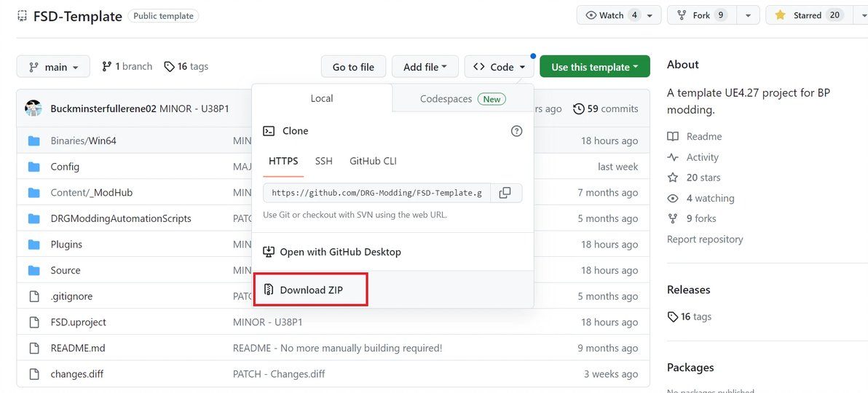Viewport: 868px width, 393px height.
Task: Click the Clone help question mark icon
Action: 516,131
